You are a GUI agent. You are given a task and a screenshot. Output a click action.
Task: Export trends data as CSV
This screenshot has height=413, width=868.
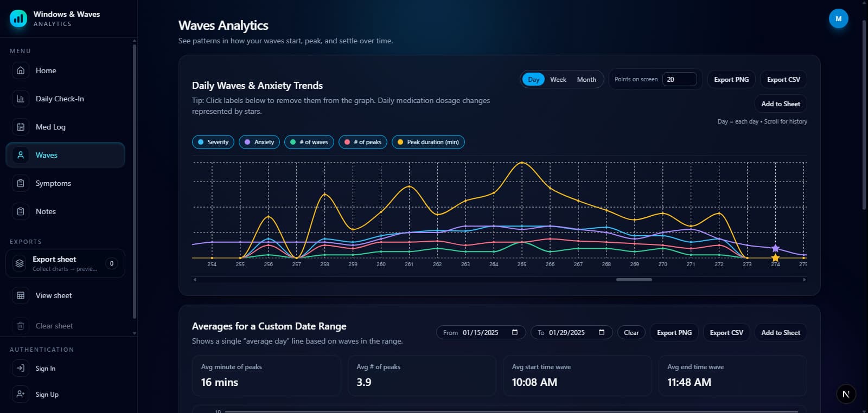(783, 79)
